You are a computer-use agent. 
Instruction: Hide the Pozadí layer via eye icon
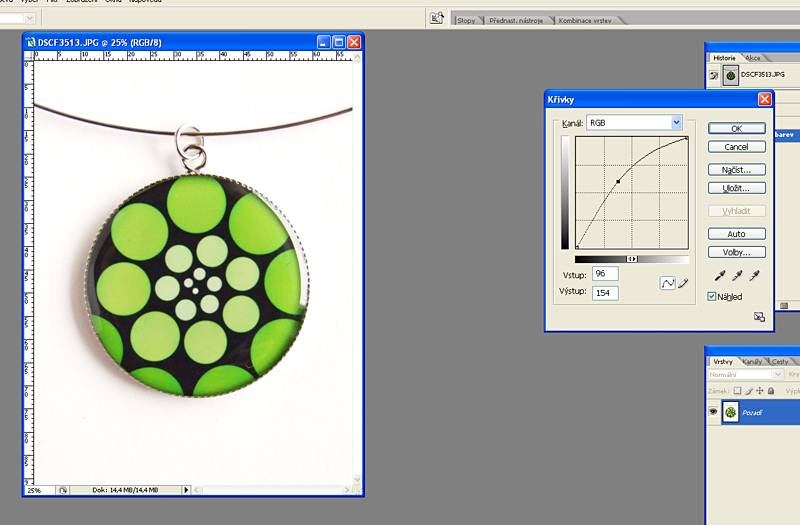pyautogui.click(x=714, y=412)
